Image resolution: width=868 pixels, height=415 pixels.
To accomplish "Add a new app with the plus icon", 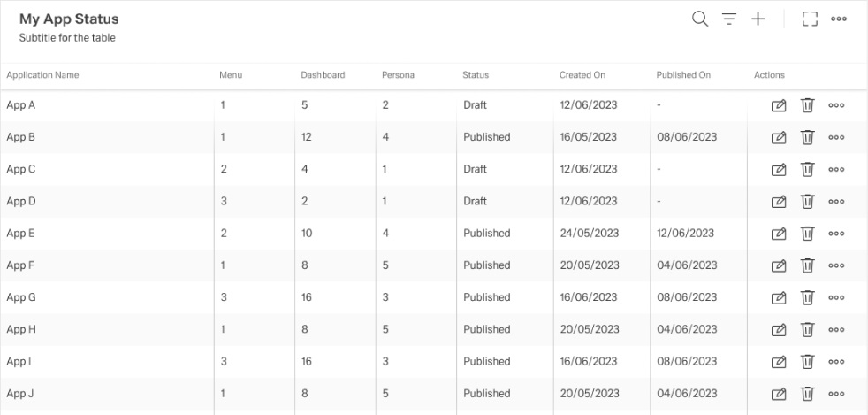I will pyautogui.click(x=758, y=19).
